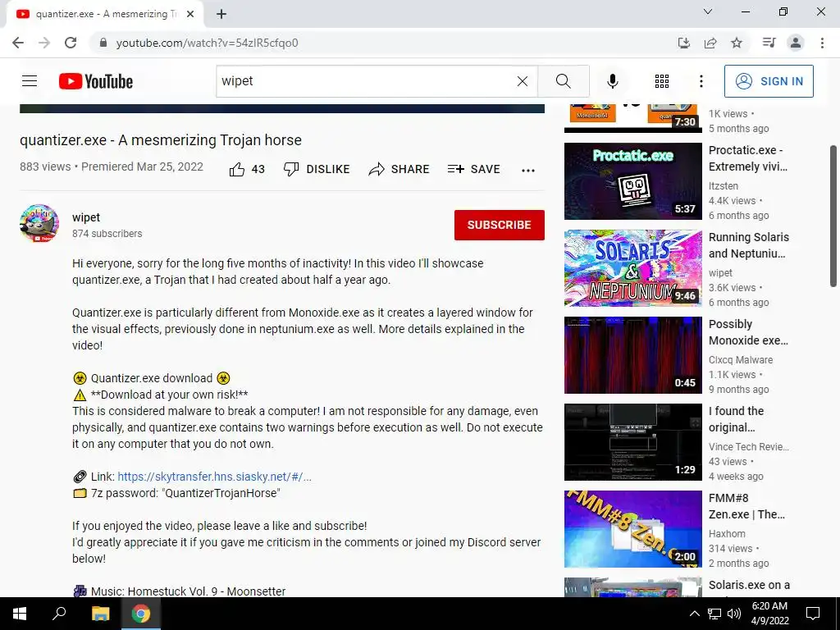840x630 pixels.
Task: Open the Windows notification center
Action: [813, 614]
